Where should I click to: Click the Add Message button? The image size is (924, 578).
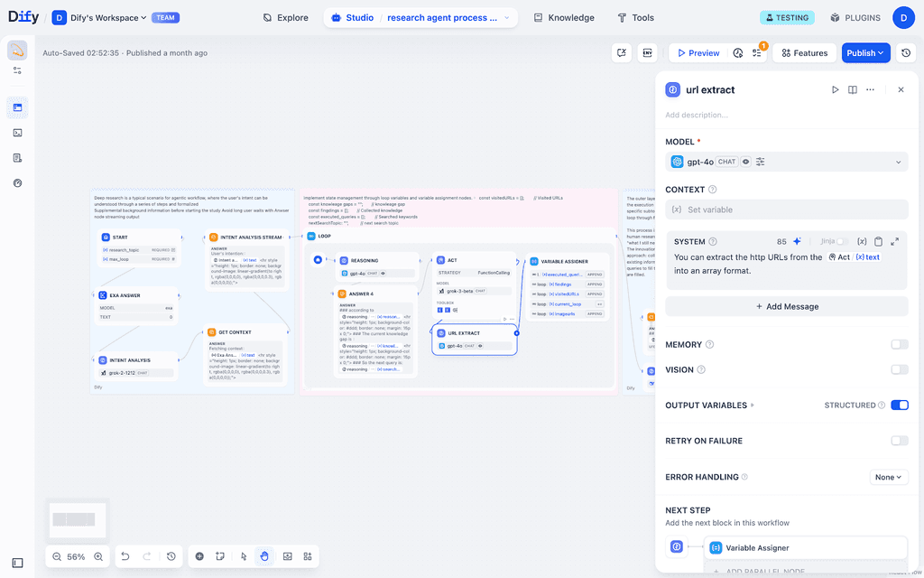[x=788, y=306]
